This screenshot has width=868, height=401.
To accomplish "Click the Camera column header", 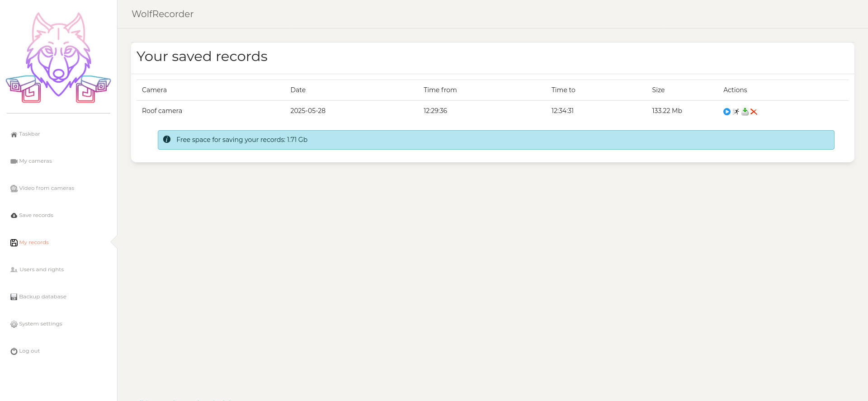I will pyautogui.click(x=154, y=90).
